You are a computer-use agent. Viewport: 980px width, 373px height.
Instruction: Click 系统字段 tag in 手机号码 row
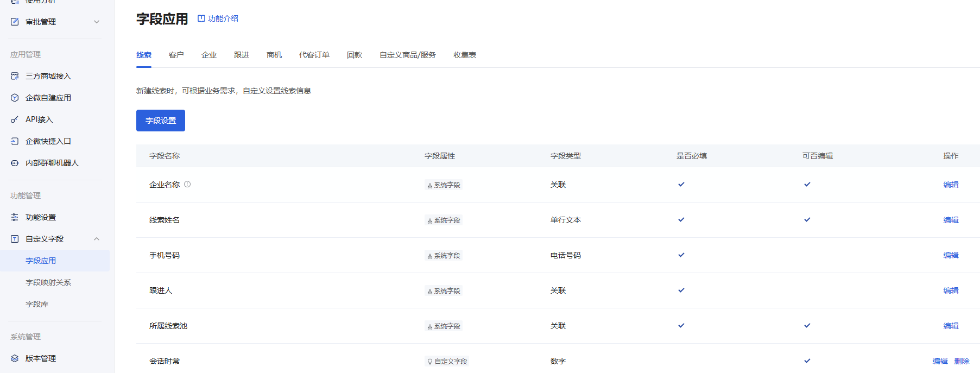[x=444, y=256]
